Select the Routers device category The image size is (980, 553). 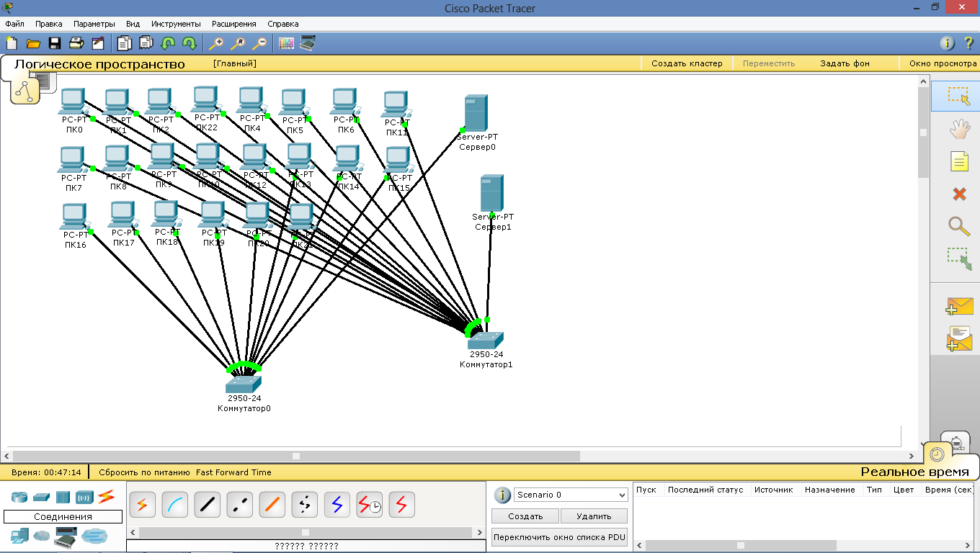tap(19, 497)
